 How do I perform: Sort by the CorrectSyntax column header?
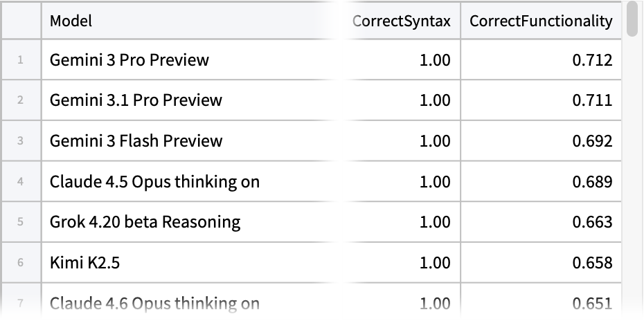click(x=401, y=21)
